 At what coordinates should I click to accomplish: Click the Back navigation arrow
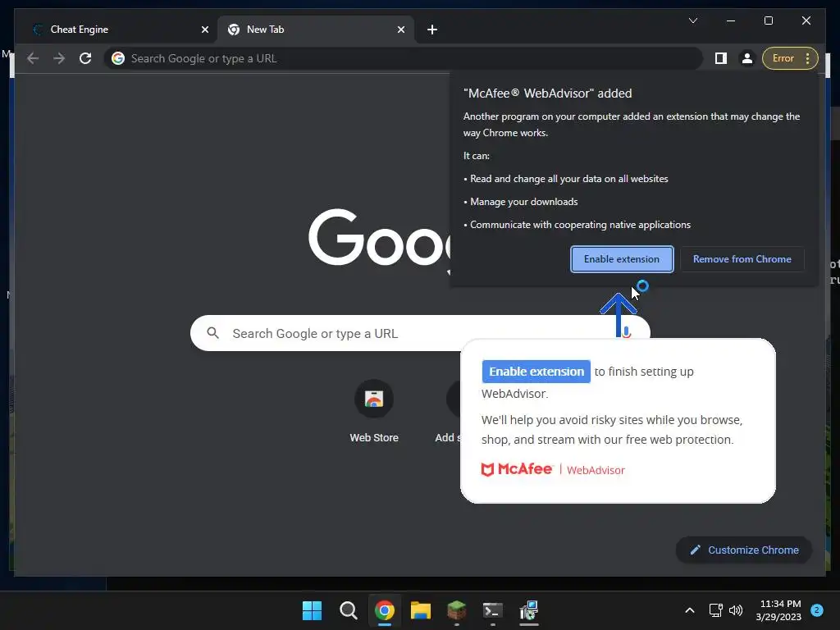point(33,58)
